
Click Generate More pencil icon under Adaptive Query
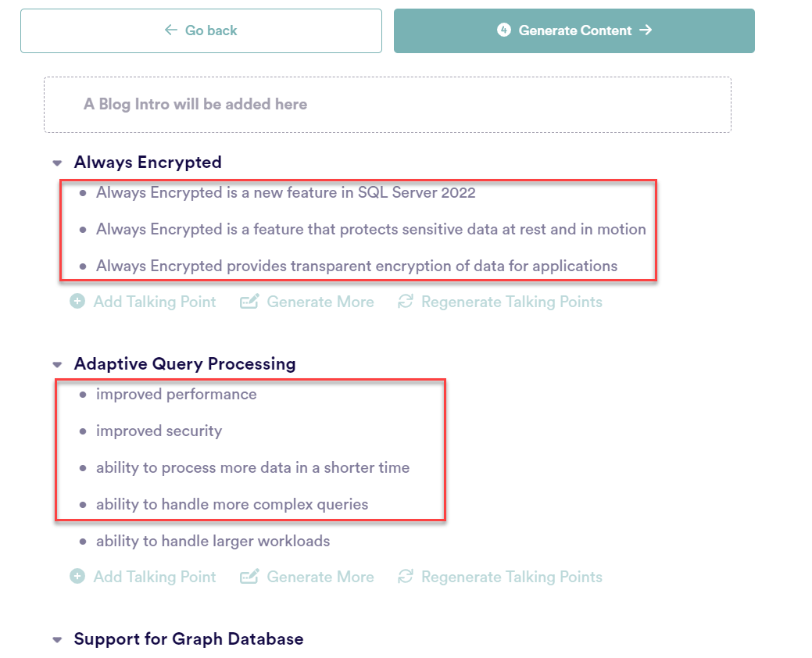(249, 577)
